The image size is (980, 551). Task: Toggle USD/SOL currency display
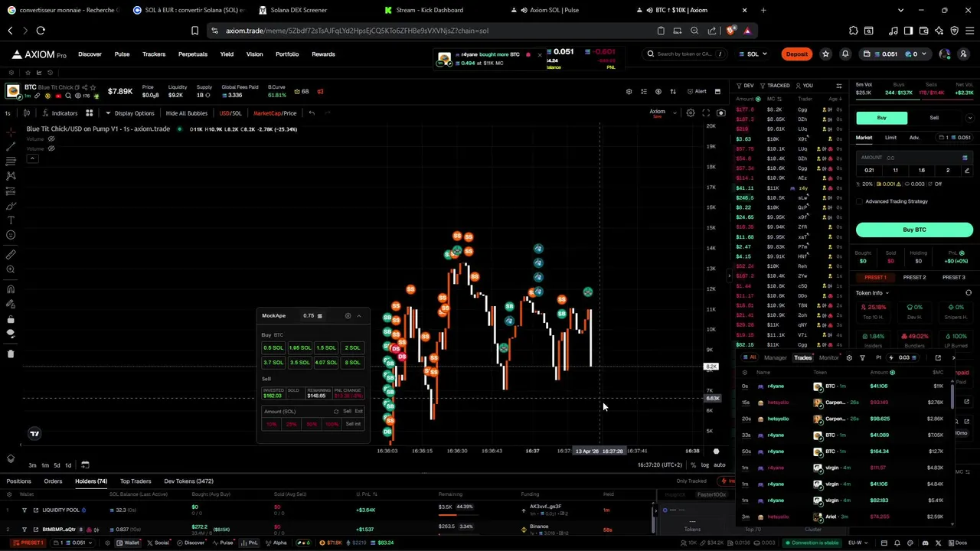[230, 113]
